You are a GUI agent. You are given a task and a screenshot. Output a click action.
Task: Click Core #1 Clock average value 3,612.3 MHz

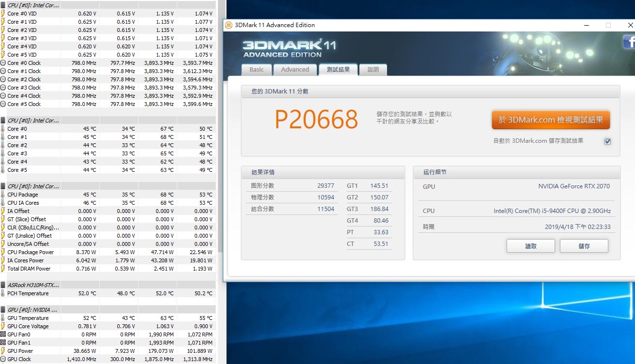click(x=198, y=71)
